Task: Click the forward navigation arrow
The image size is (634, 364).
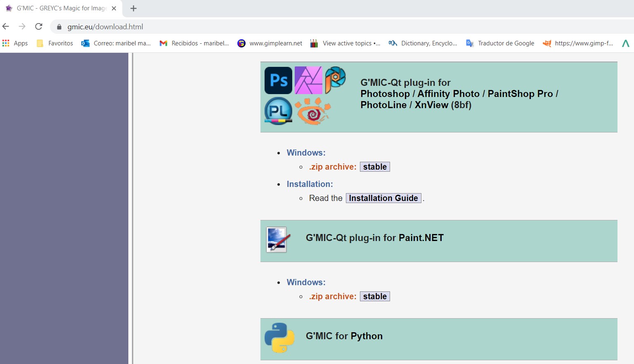Action: coord(22,26)
